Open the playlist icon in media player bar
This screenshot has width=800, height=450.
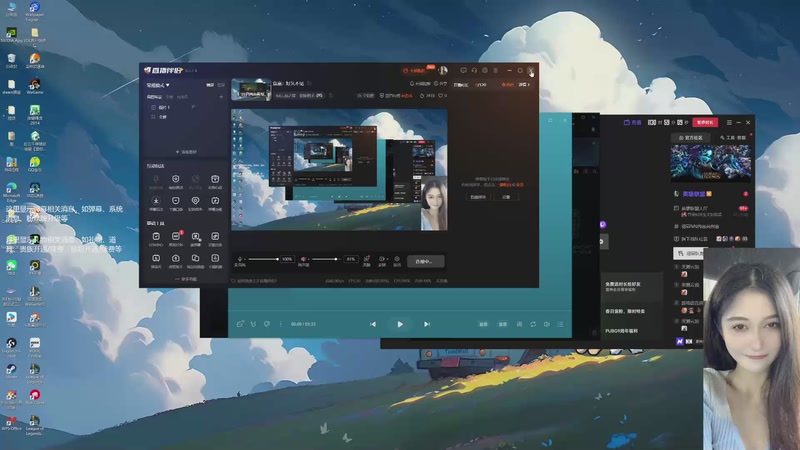560,324
